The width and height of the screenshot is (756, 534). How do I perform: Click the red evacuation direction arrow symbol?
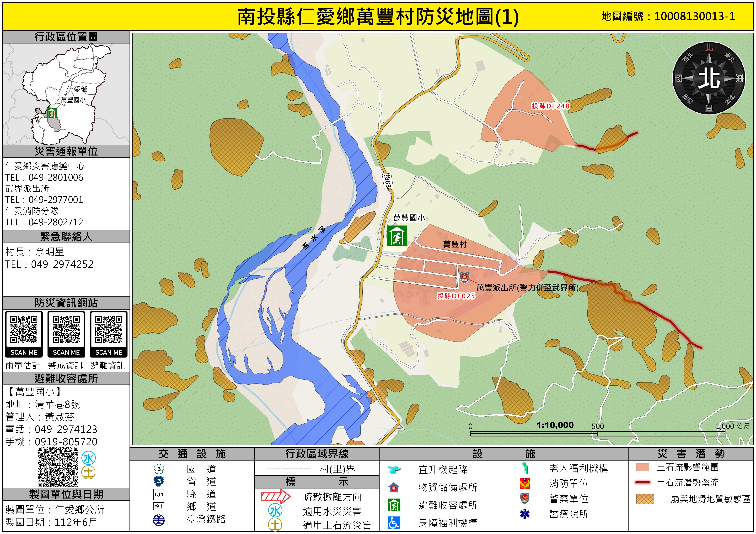[276, 497]
